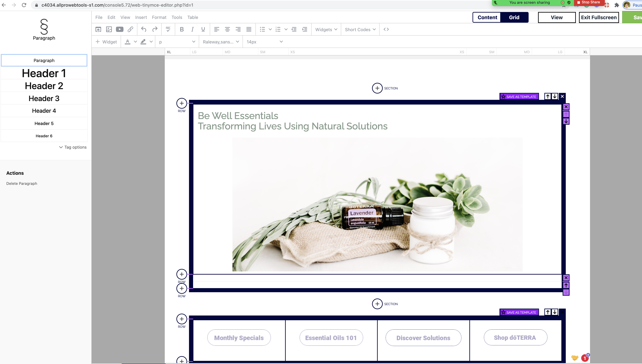
Task: Click the background highlight color icon
Action: (143, 42)
